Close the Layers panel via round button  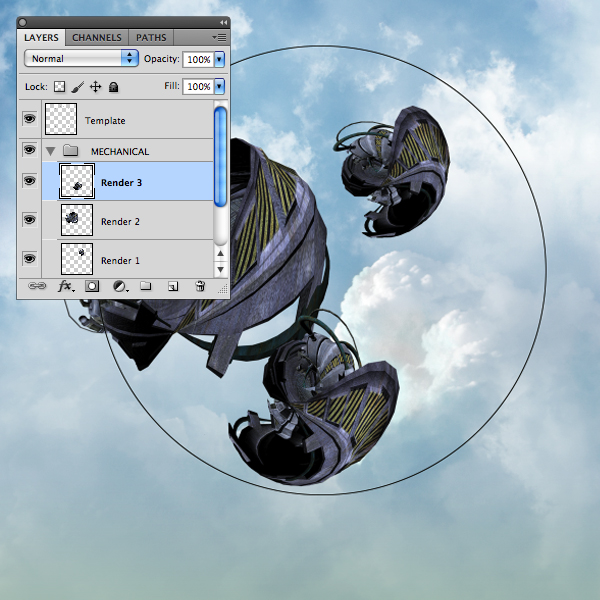pyautogui.click(x=23, y=23)
